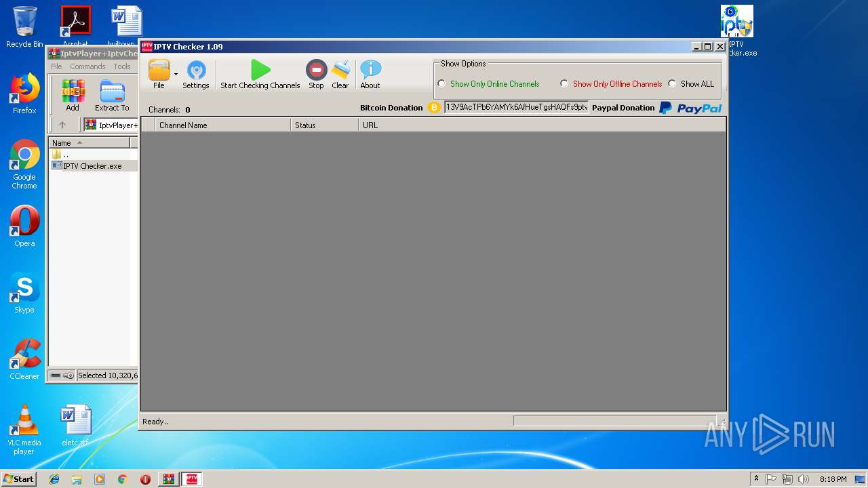The height and width of the screenshot is (488, 868).
Task: Sort by the URL column header
Action: click(x=542, y=125)
